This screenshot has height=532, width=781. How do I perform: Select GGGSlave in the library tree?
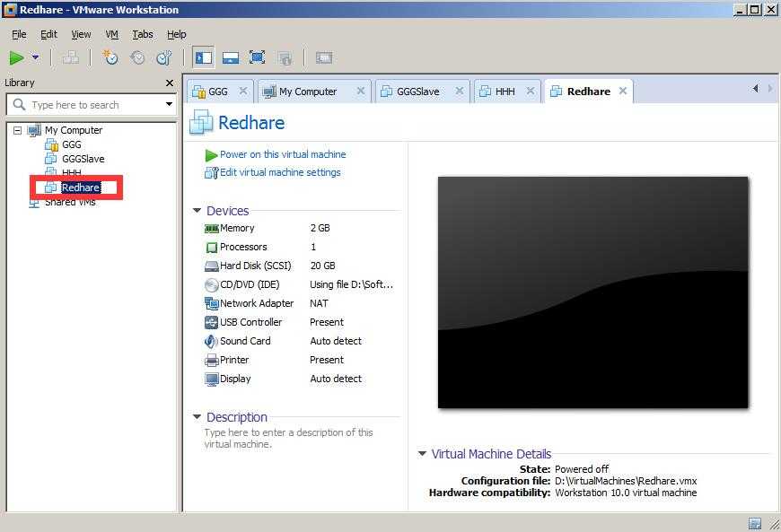click(x=83, y=159)
